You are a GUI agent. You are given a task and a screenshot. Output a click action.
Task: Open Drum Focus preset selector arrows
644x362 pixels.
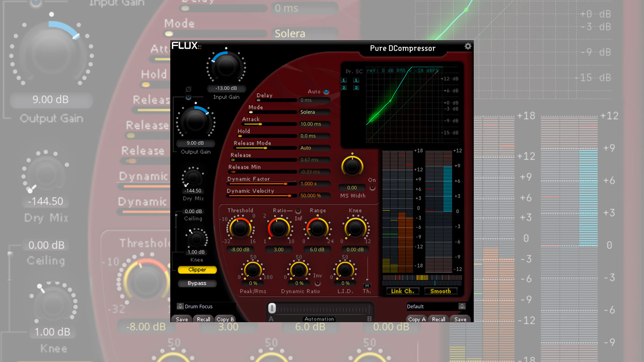click(180, 306)
